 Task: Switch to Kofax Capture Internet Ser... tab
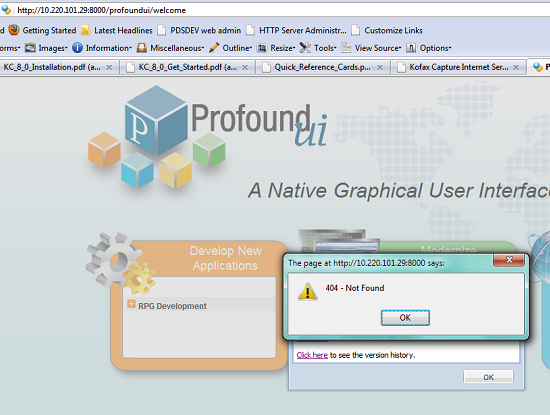coord(458,67)
